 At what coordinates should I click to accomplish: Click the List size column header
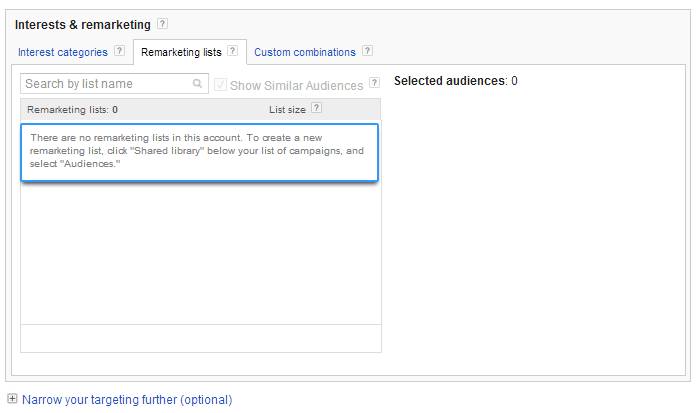288,109
